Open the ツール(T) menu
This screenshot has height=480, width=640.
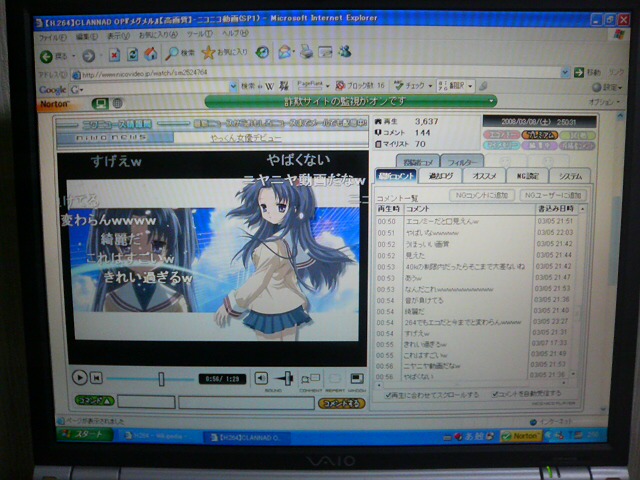click(200, 34)
